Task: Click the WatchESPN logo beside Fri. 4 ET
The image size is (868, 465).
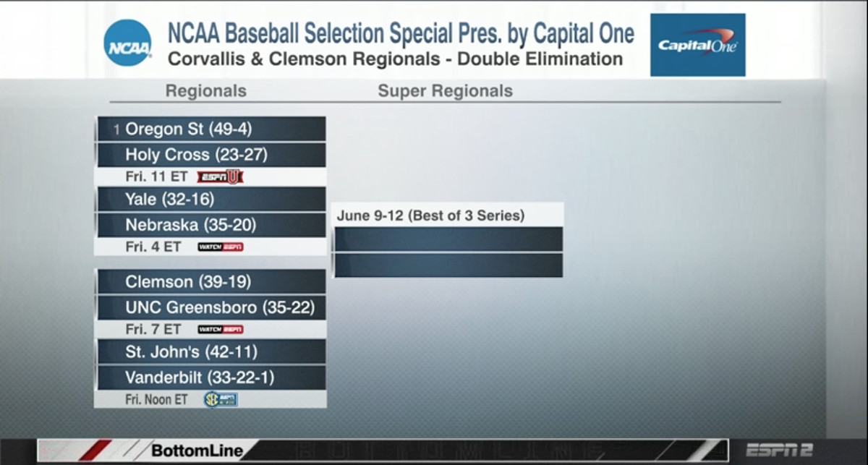Action: point(221,247)
